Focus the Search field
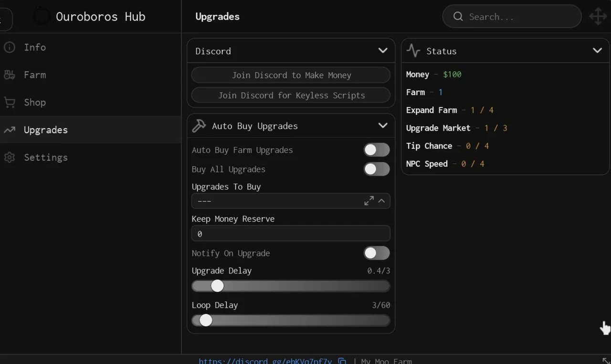Viewport: 611px width, 364px height. click(x=512, y=17)
